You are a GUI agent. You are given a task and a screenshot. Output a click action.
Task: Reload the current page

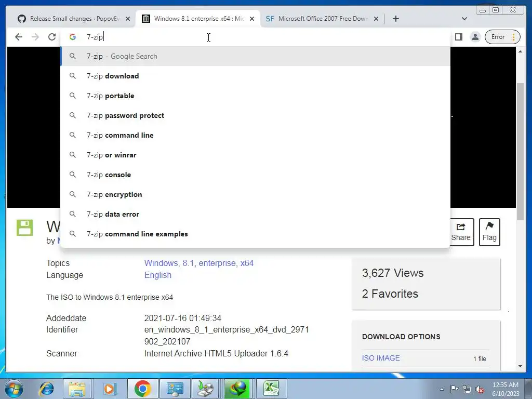(52, 37)
